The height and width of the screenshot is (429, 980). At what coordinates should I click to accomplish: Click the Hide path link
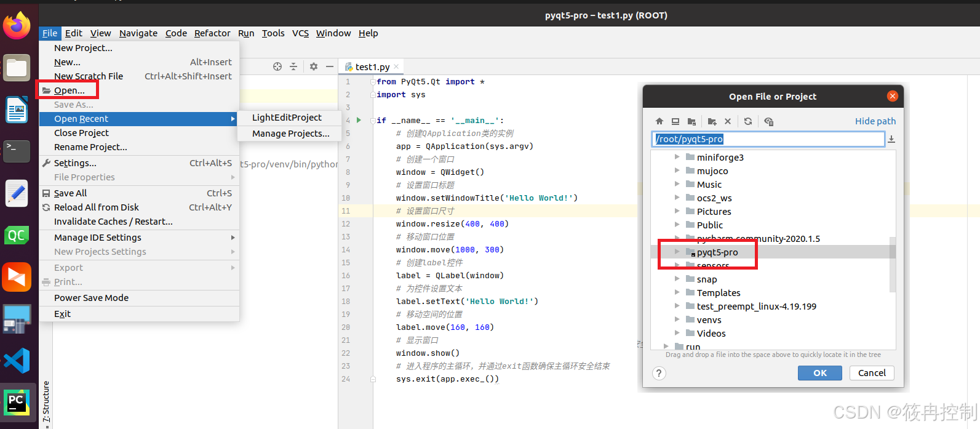[x=875, y=121]
